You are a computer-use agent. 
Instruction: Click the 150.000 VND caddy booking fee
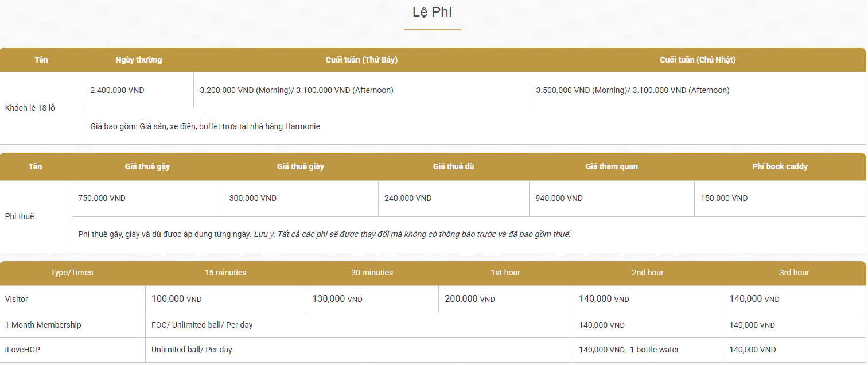click(x=724, y=198)
